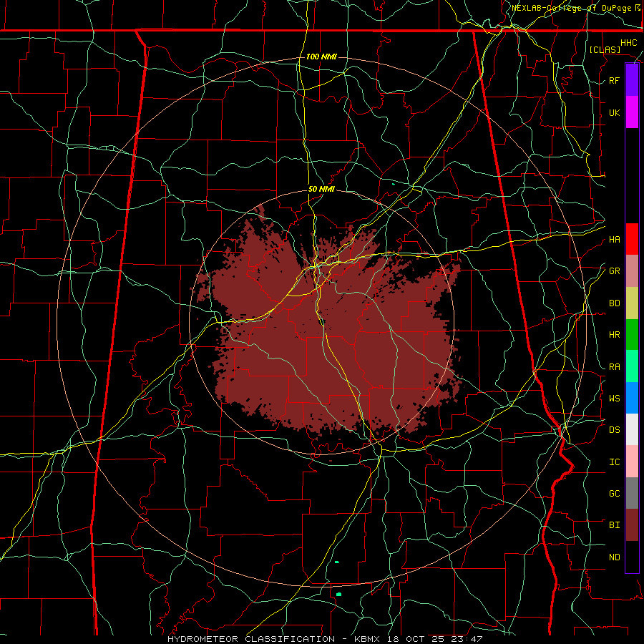Click the 50 NMI range ring label
This screenshot has width=644, height=644.
[321, 189]
